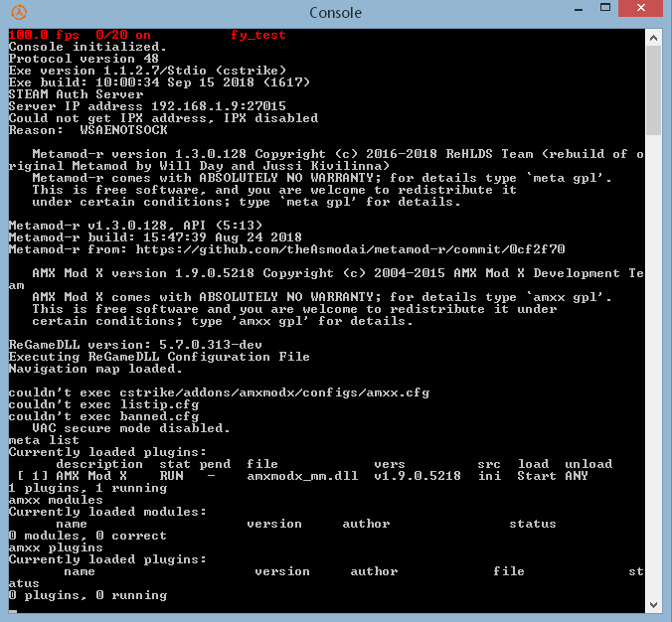Click "0 plugins, 0 running" line
The image size is (672, 622).
coord(87,595)
